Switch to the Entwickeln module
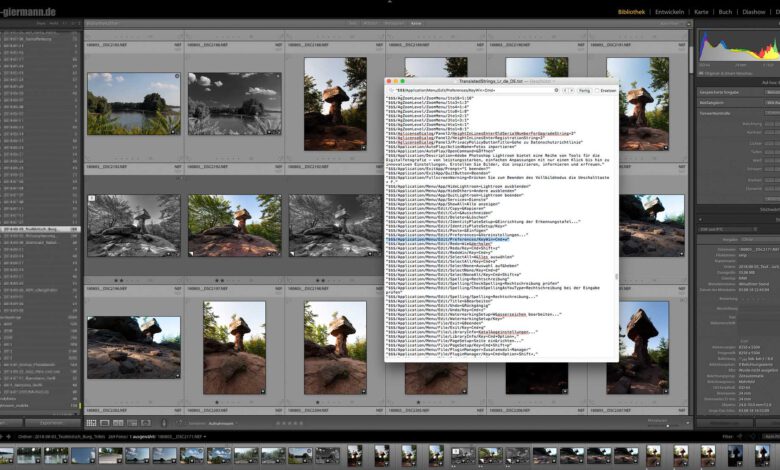Viewport: 780px width, 470px height. pos(669,12)
